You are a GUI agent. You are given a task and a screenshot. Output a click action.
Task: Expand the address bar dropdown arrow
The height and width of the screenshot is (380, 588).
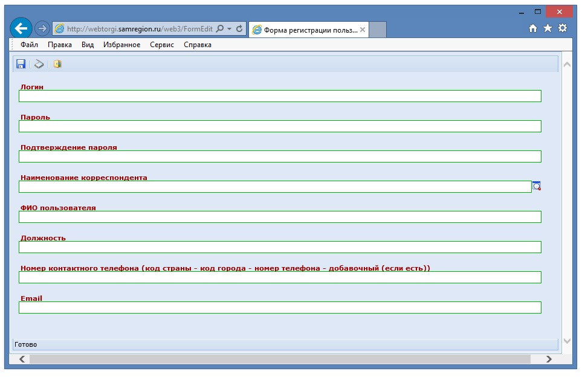pos(230,29)
